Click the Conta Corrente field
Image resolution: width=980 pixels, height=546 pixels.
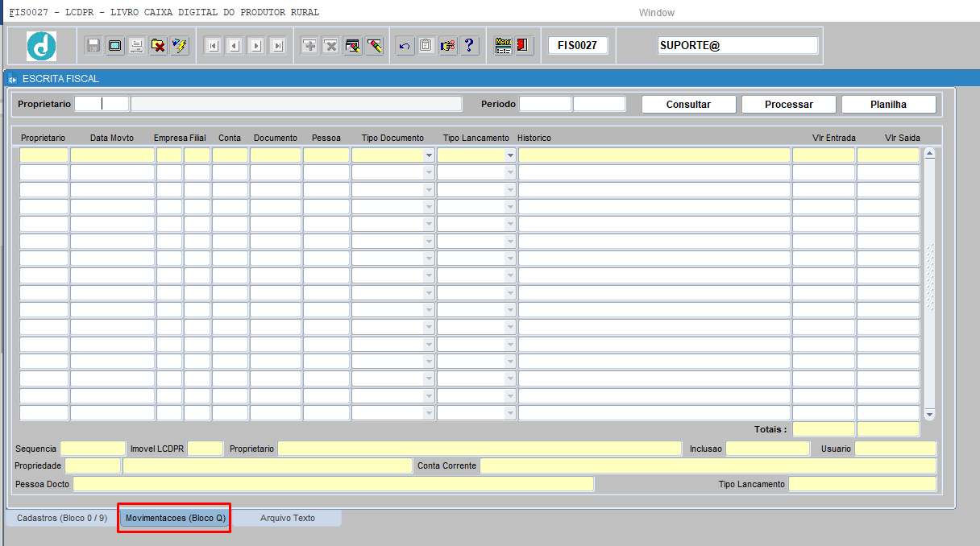click(708, 465)
